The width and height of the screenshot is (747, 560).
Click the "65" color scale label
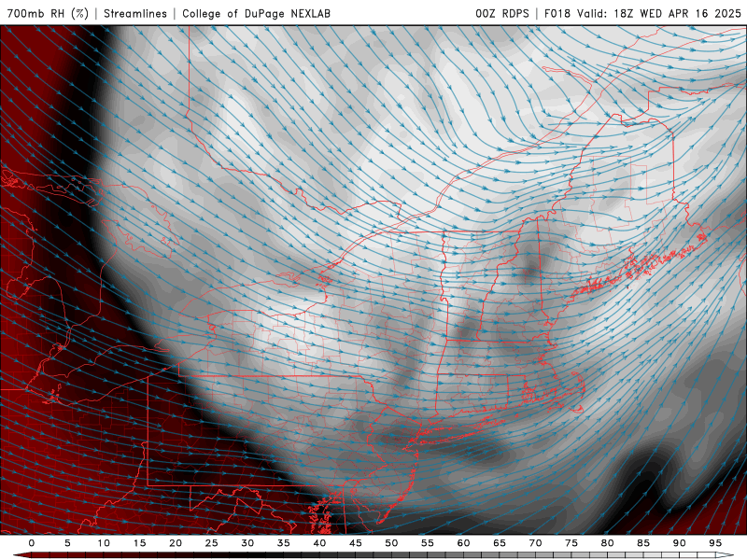(x=500, y=543)
